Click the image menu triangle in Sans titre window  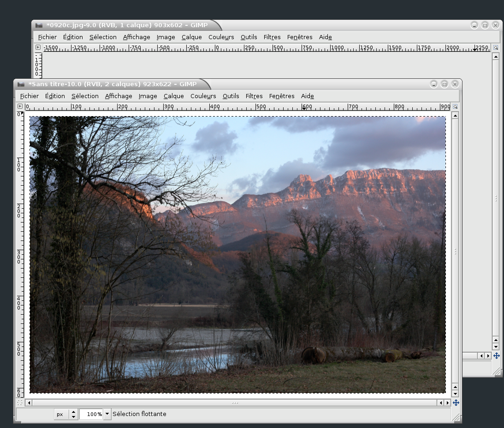tap(20, 106)
